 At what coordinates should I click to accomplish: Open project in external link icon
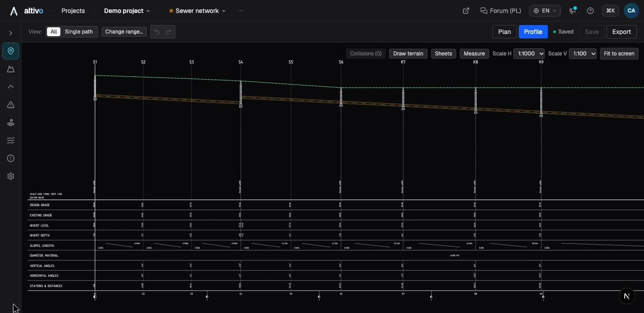466,11
